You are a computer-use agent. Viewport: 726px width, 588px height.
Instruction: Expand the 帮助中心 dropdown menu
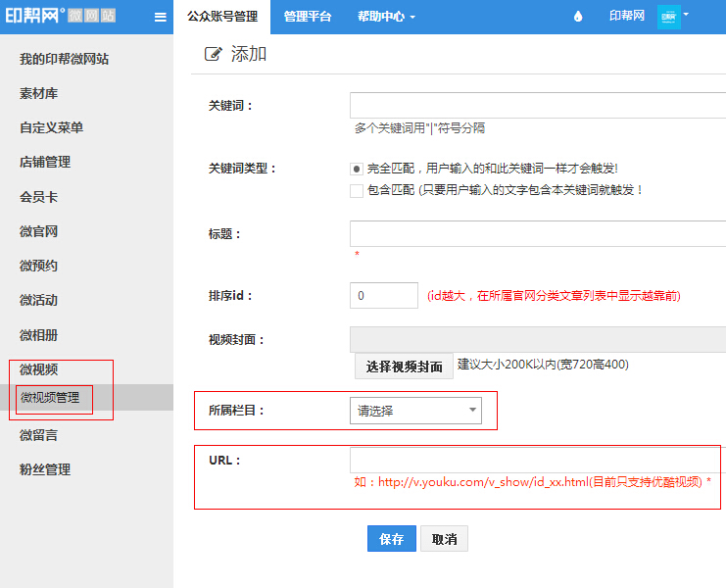(386, 17)
